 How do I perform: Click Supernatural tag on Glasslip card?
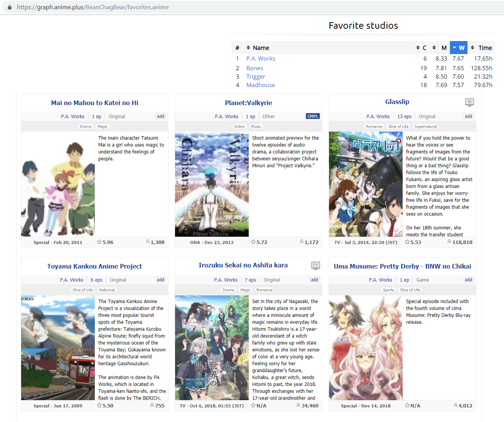tap(426, 126)
